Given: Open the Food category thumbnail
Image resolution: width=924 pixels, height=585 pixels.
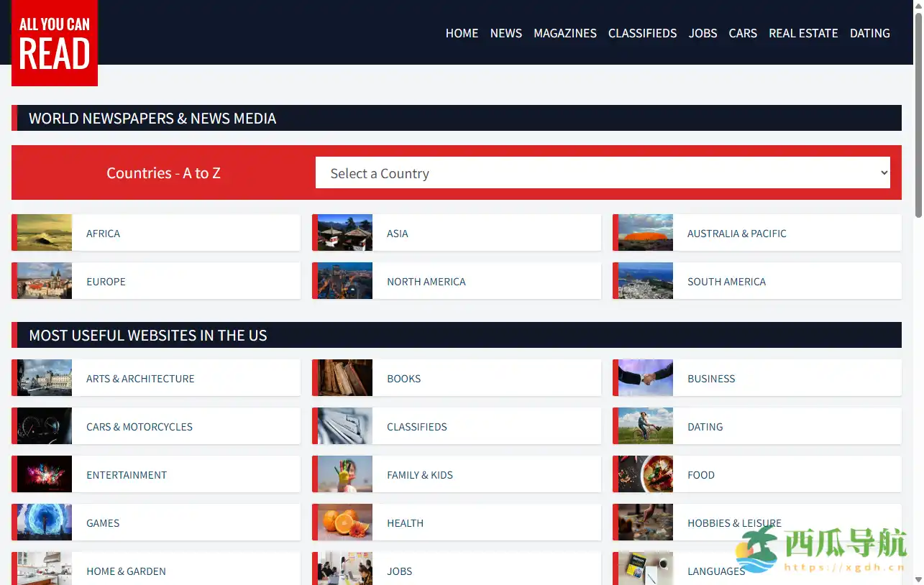Looking at the screenshot, I should (x=646, y=474).
